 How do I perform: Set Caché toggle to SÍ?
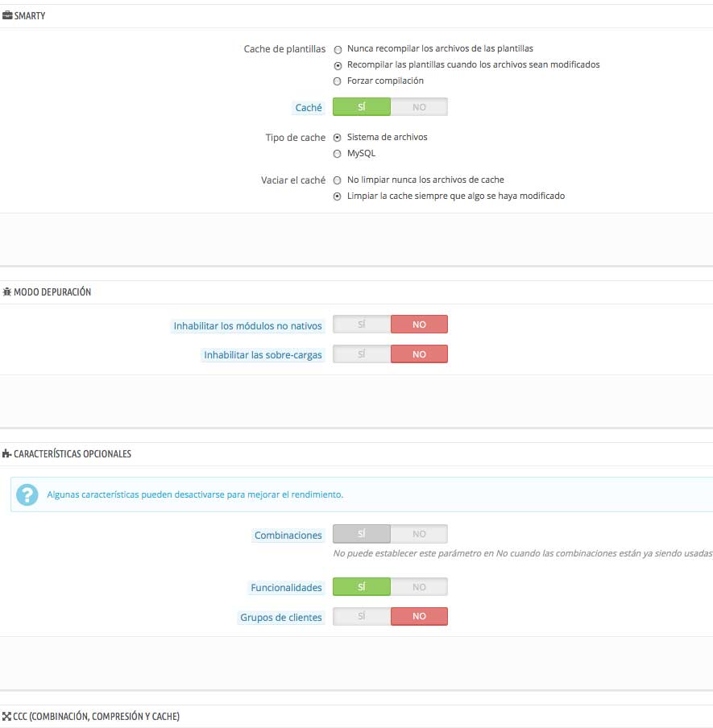362,107
